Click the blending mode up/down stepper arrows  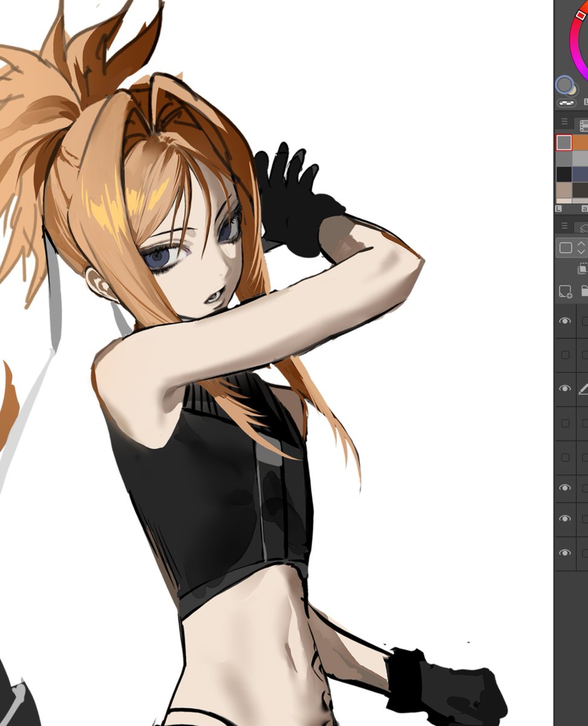(581, 247)
